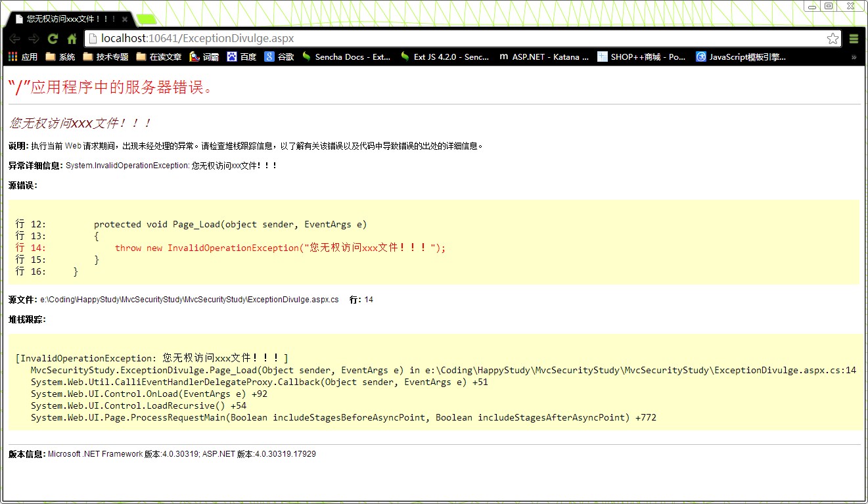
Task: Open the 应用 apps shortcut
Action: pos(23,57)
